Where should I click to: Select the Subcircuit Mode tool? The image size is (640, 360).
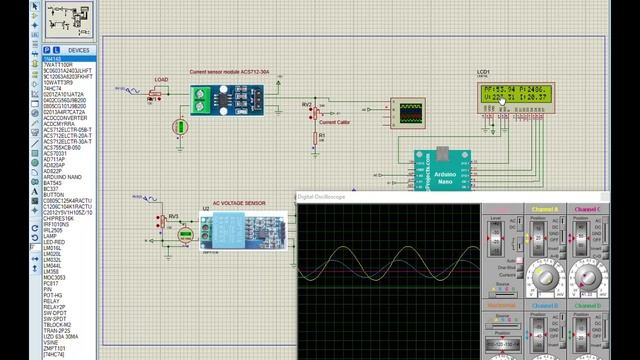[x=35, y=64]
